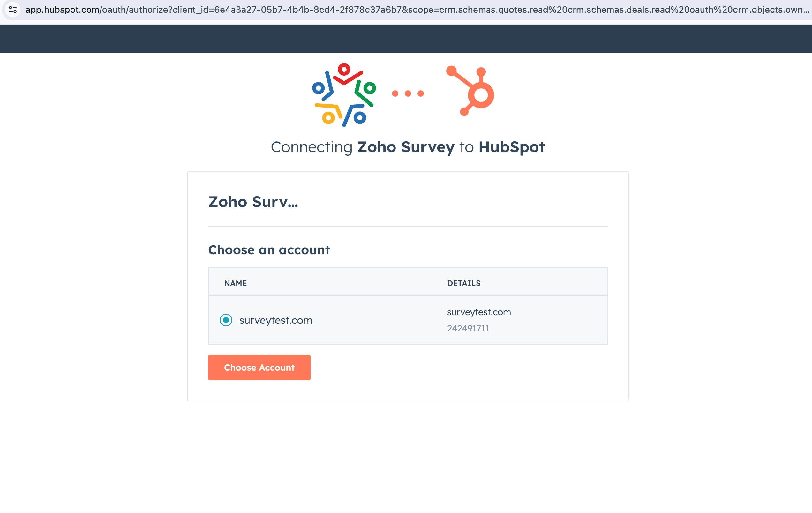Click the Zoho Survey colorful logo
812x513 pixels.
click(x=344, y=95)
